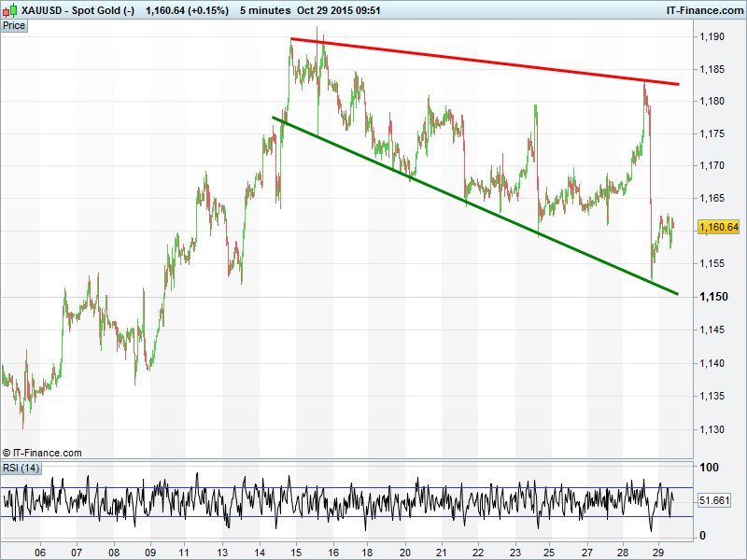
Task: Click date 15 on the time axis
Action: pos(294,552)
